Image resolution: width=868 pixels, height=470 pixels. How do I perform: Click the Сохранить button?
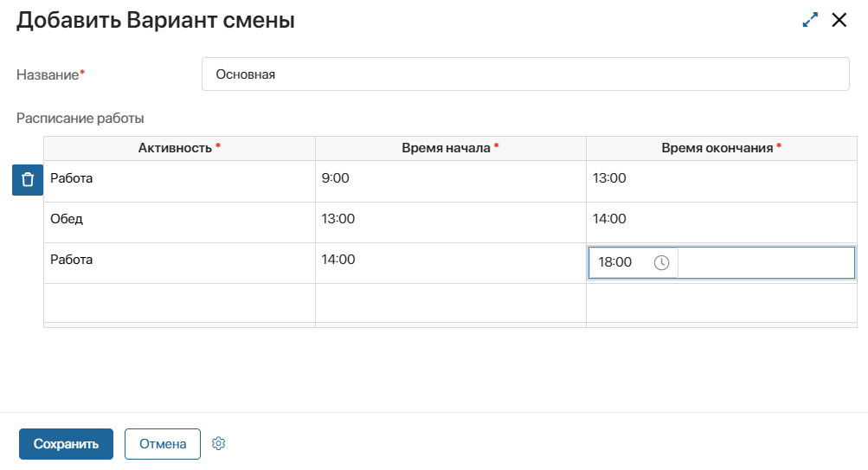66,444
